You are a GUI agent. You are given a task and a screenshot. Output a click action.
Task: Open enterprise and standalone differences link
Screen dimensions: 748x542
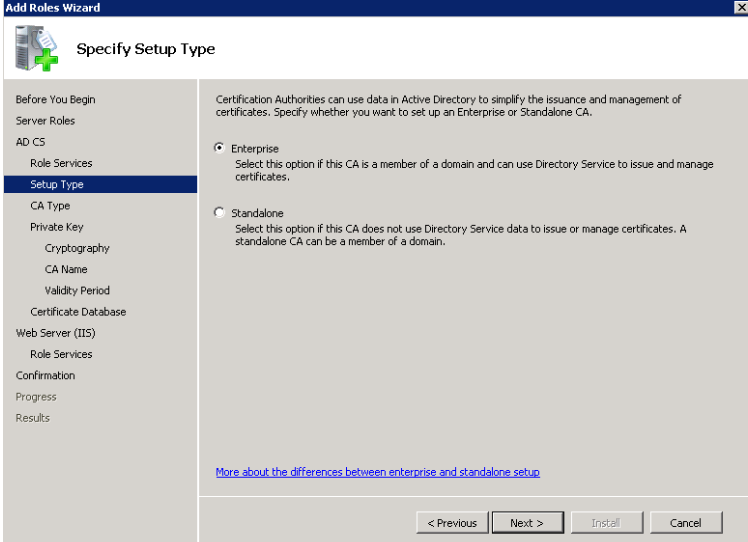click(x=377, y=472)
